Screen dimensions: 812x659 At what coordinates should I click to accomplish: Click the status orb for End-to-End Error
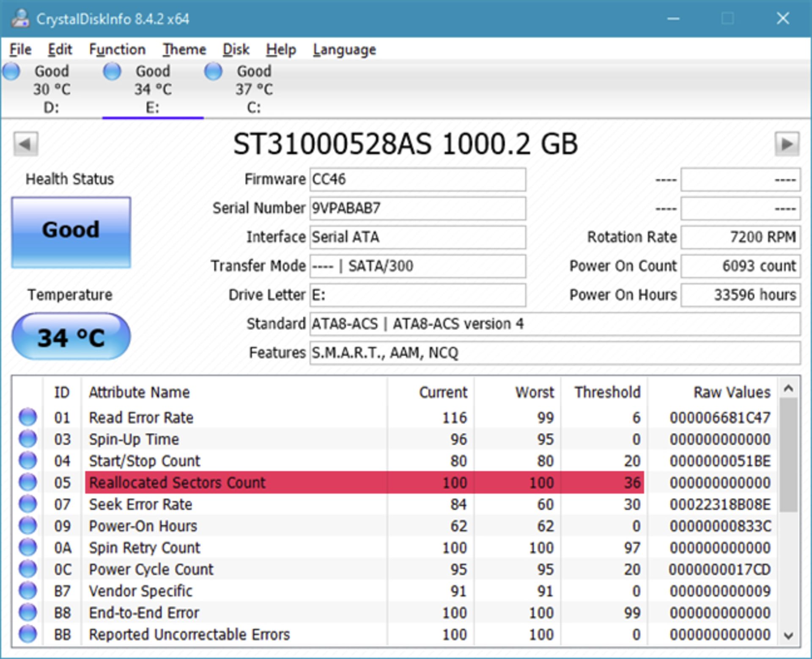click(x=28, y=612)
